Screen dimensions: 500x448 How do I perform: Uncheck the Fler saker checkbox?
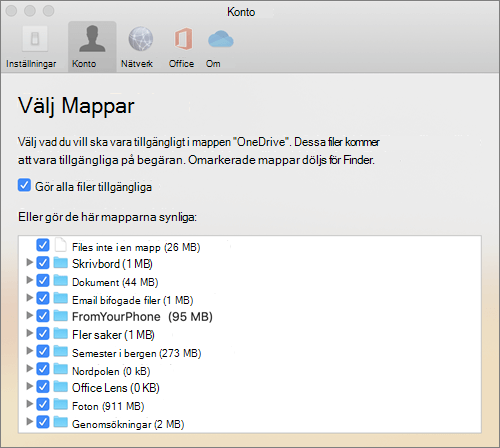pos(43,334)
